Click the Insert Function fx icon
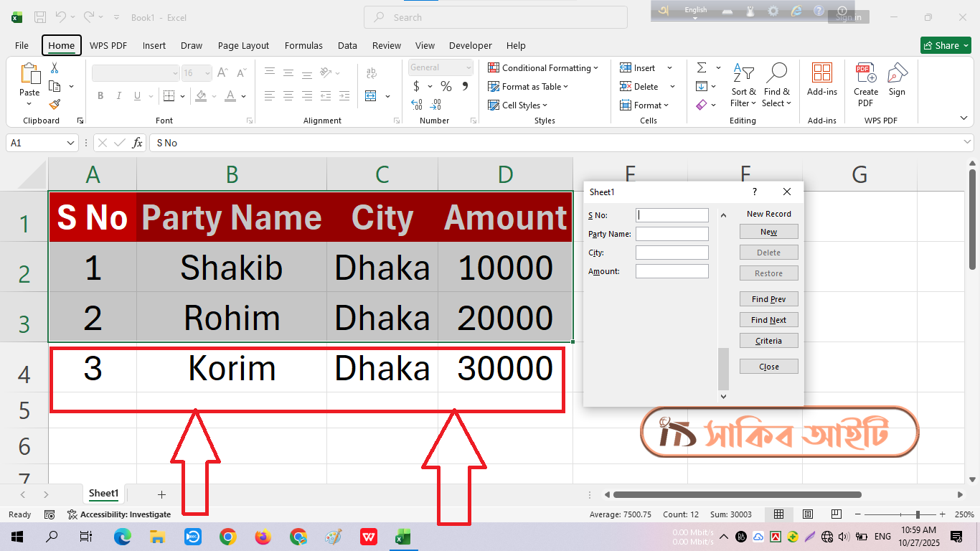The image size is (980, 551). (137, 143)
